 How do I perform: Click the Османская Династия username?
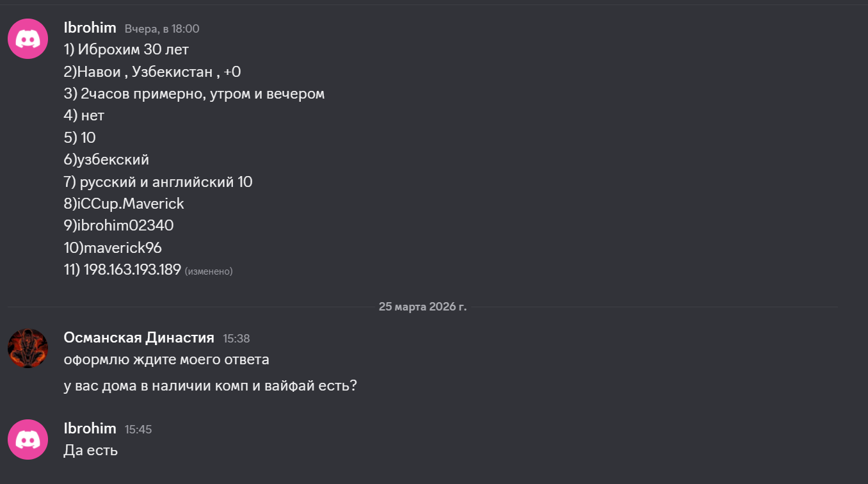[x=139, y=337]
